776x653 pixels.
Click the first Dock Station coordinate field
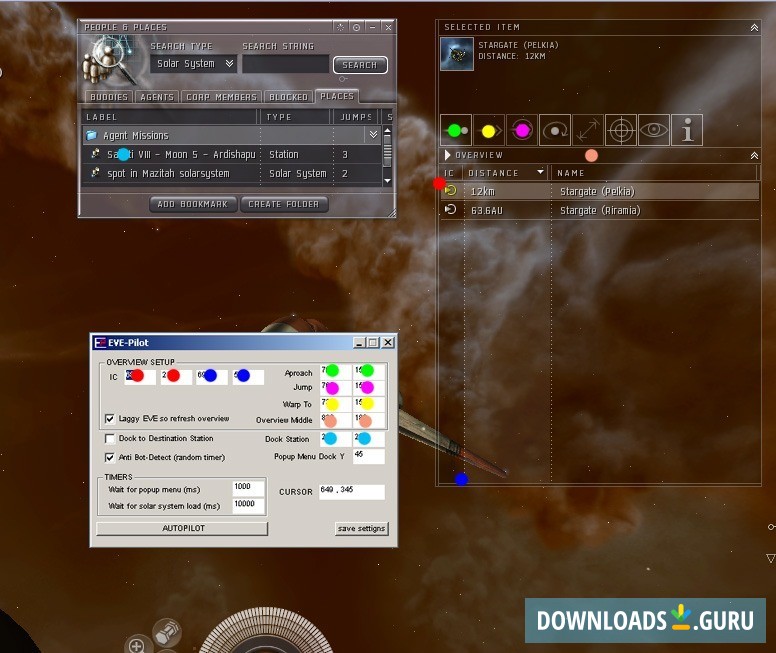click(x=336, y=439)
